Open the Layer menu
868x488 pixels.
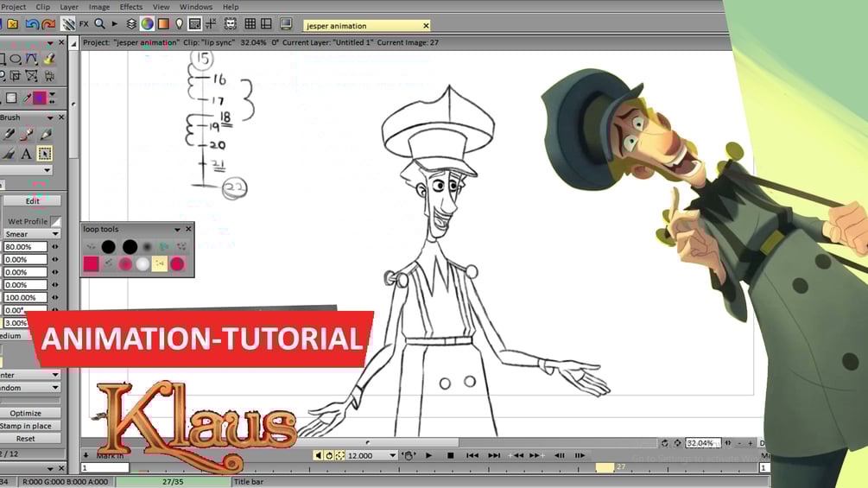coord(68,7)
